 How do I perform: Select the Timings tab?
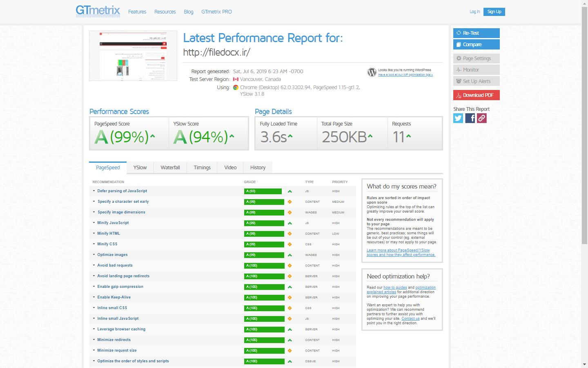pyautogui.click(x=202, y=168)
